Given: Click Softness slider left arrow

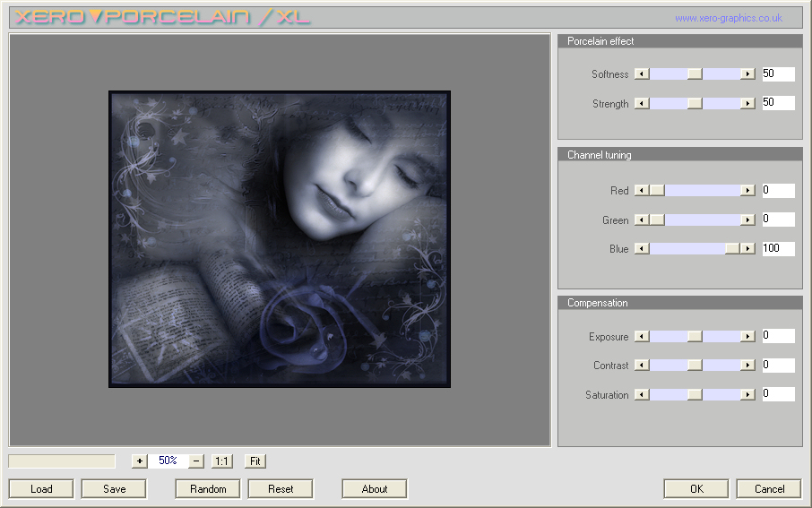Looking at the screenshot, I should point(642,74).
